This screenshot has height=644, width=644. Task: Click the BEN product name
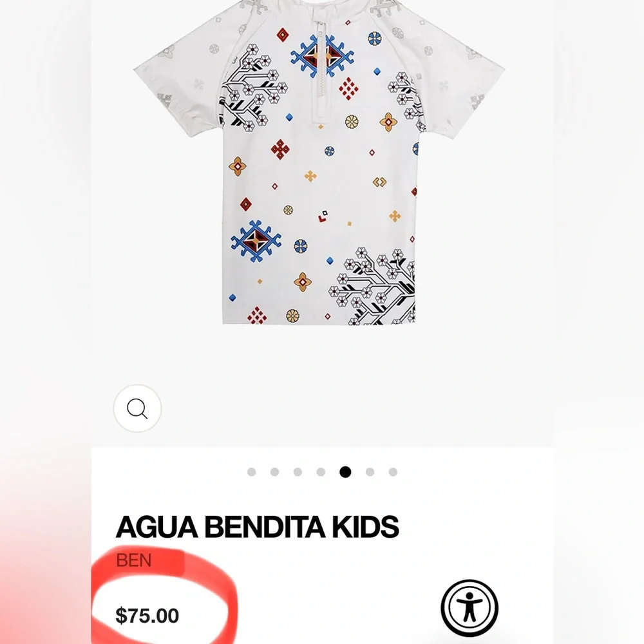point(133,560)
